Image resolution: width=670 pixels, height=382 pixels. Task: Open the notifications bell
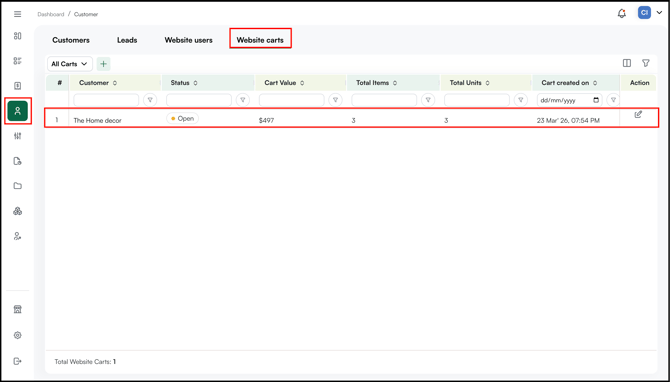622,13
